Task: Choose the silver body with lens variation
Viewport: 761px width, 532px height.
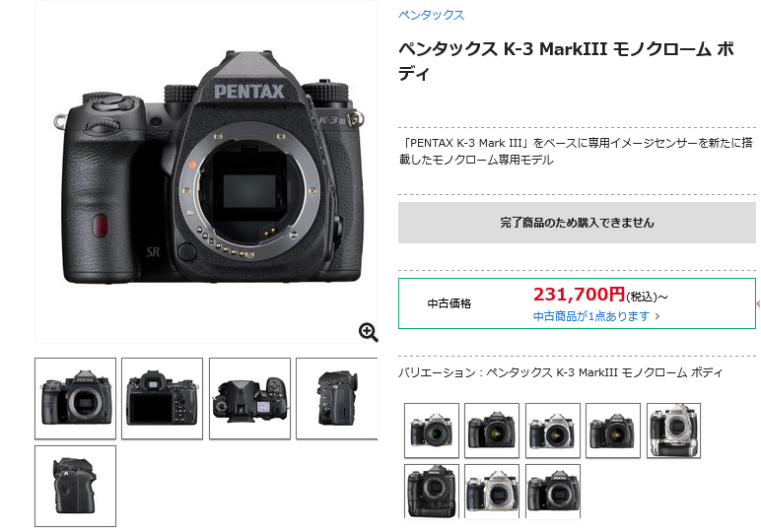Action: pos(553,431)
